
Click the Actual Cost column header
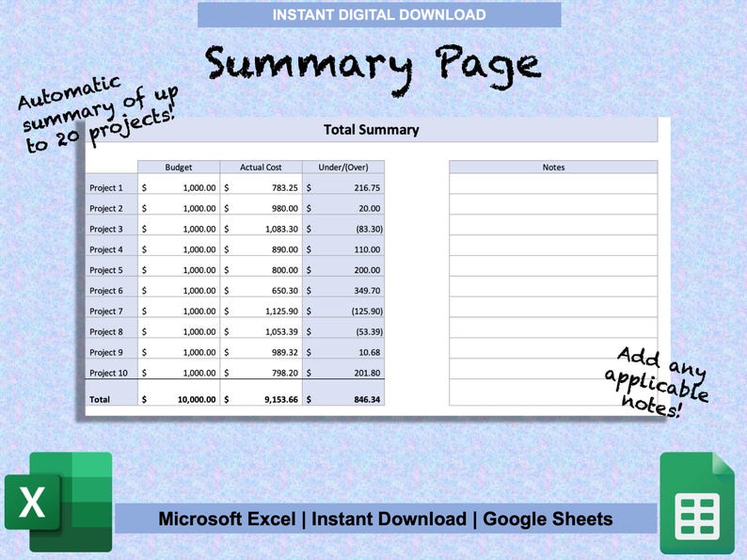tap(261, 167)
